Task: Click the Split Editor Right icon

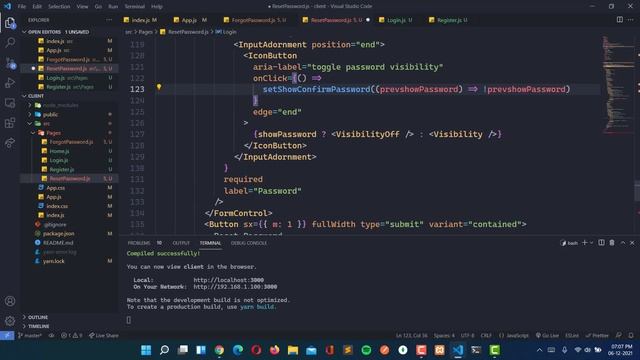Action: coord(620,20)
